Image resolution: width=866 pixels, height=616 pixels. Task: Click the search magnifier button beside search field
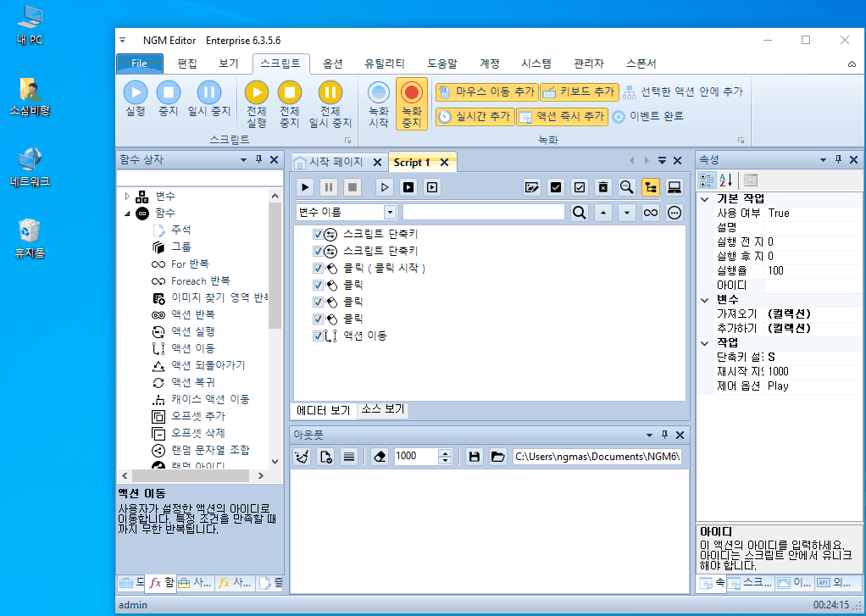click(x=580, y=212)
